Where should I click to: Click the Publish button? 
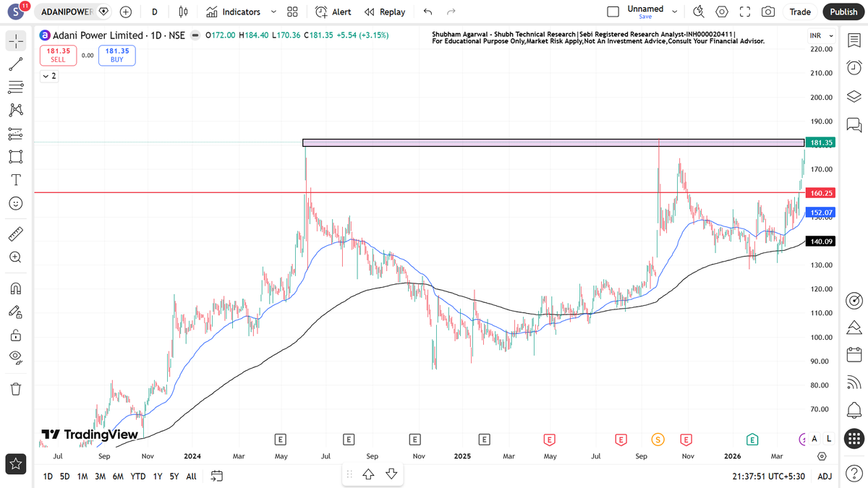[x=843, y=12]
